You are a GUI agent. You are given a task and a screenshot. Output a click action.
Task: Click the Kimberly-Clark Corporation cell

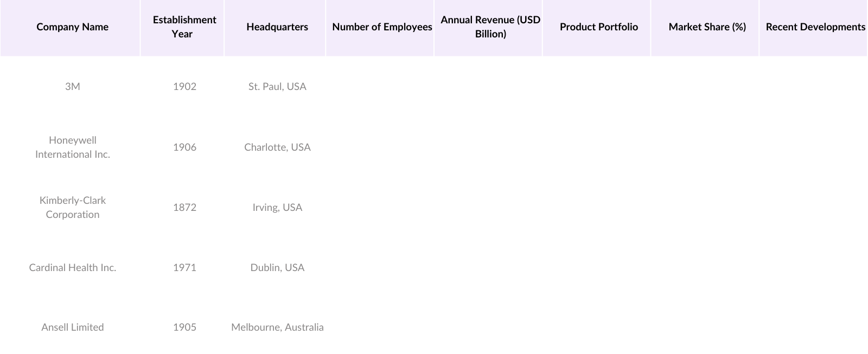pyautogui.click(x=72, y=208)
